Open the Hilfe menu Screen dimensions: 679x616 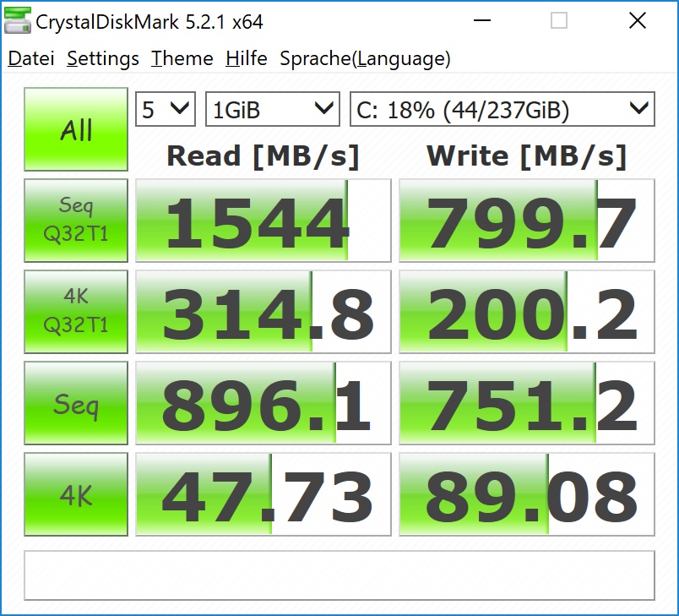pyautogui.click(x=246, y=58)
